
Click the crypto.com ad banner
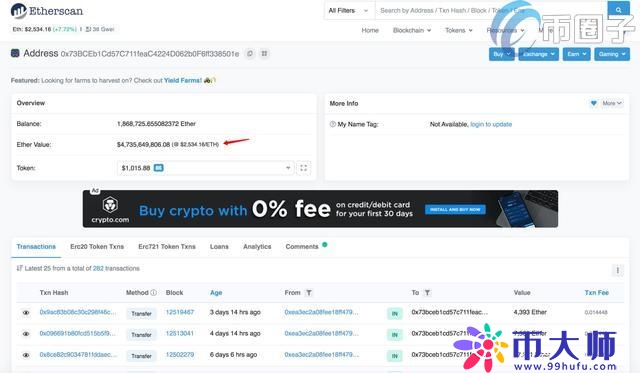coord(320,209)
